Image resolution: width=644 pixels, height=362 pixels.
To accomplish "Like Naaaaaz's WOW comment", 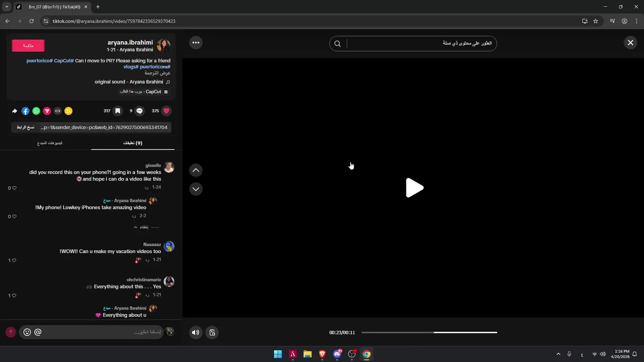I will click(14, 260).
